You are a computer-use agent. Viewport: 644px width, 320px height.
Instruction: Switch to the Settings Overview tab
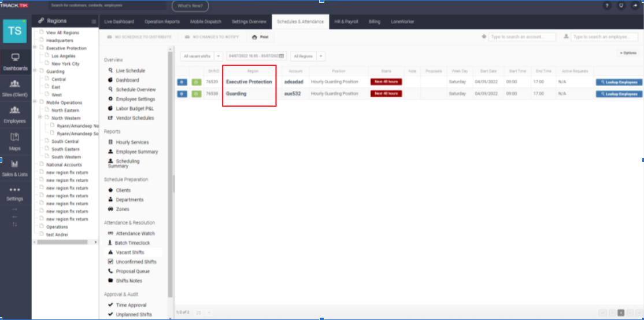click(249, 22)
